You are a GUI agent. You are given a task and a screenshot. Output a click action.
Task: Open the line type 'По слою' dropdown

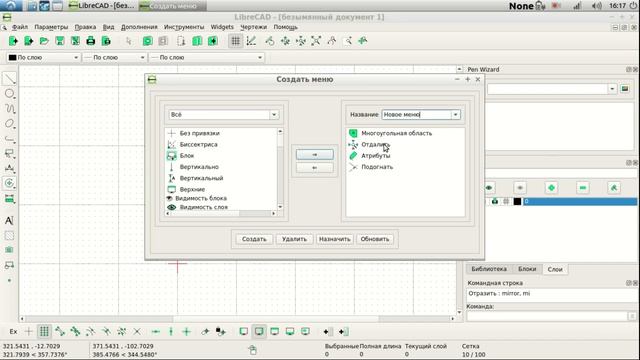[x=206, y=58]
